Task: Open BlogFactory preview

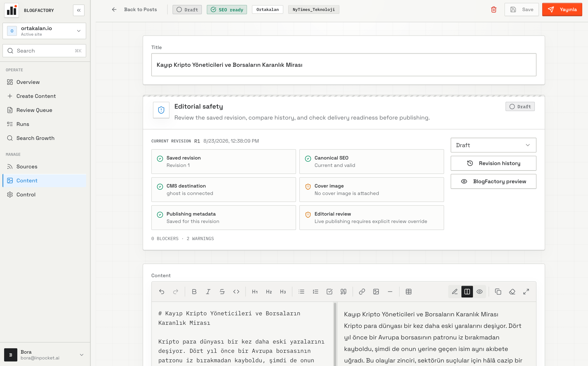Action: point(493,181)
